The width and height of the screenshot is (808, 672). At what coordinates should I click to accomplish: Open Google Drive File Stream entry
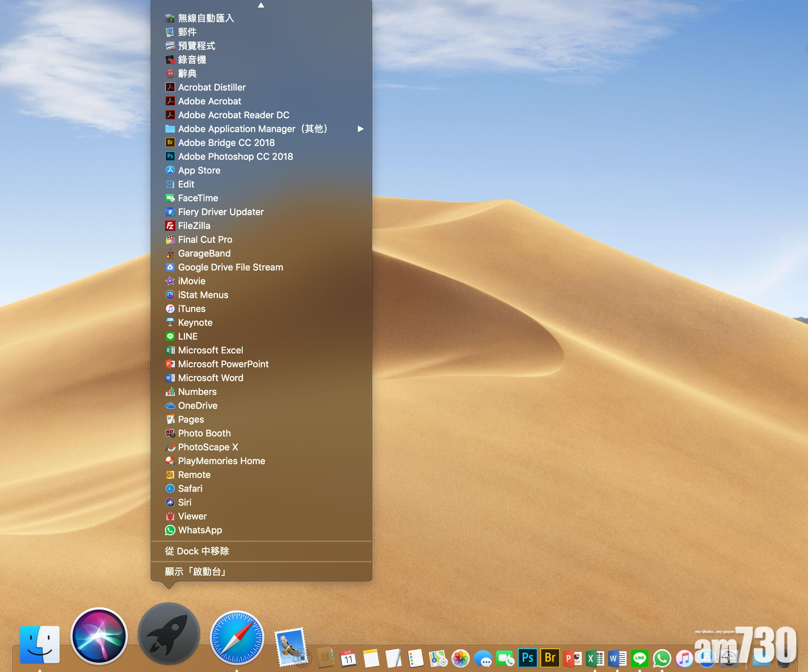(230, 267)
